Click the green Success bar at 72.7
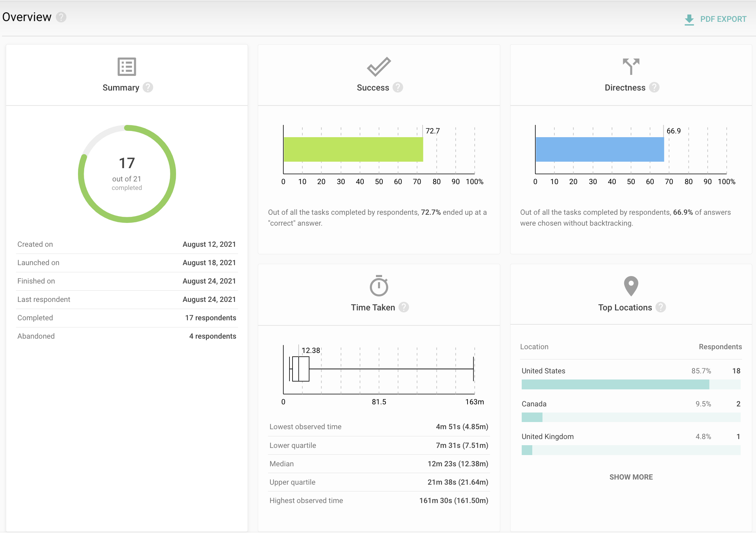The width and height of the screenshot is (756, 533). point(353,149)
